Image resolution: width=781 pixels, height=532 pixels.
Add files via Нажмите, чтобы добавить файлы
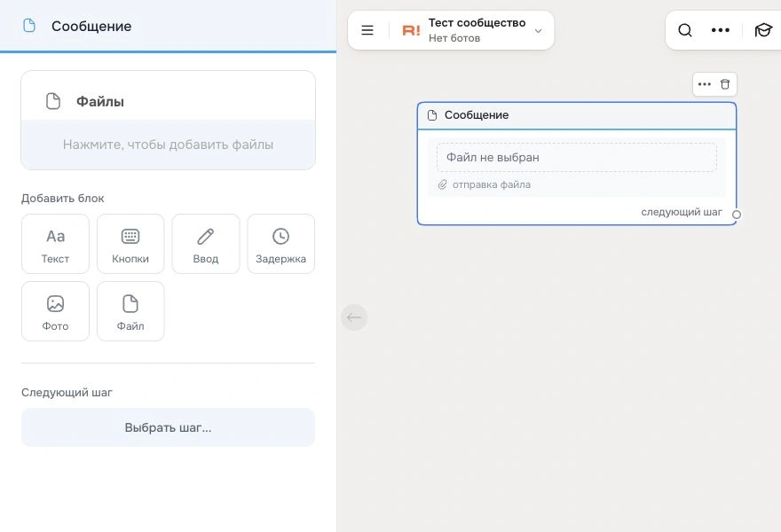coord(168,145)
